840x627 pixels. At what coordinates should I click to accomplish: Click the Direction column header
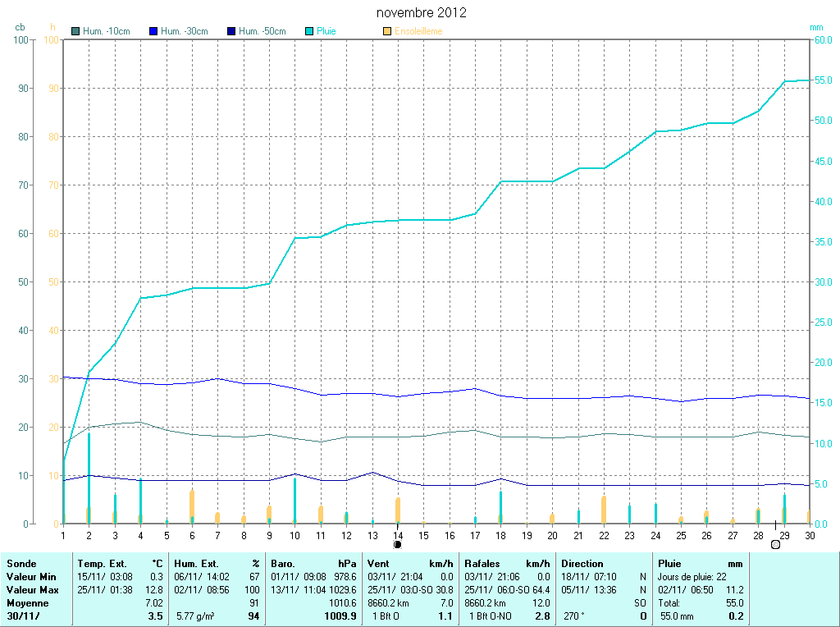tap(582, 564)
